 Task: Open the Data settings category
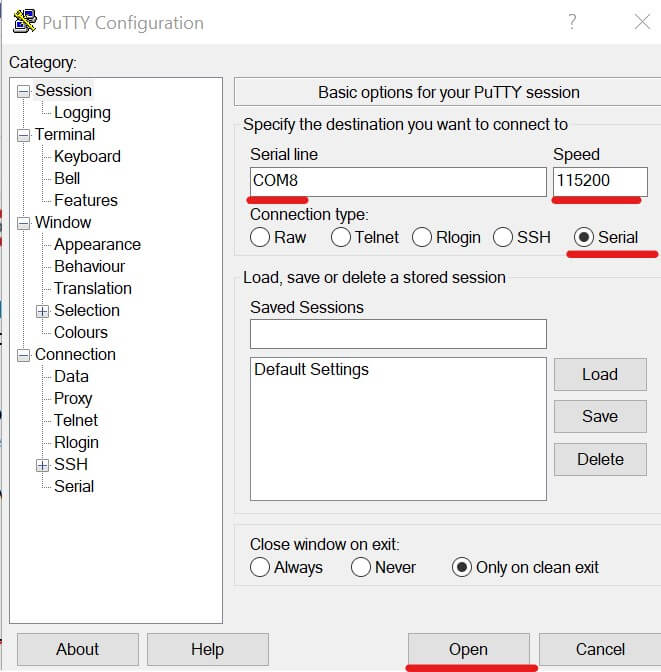[71, 376]
